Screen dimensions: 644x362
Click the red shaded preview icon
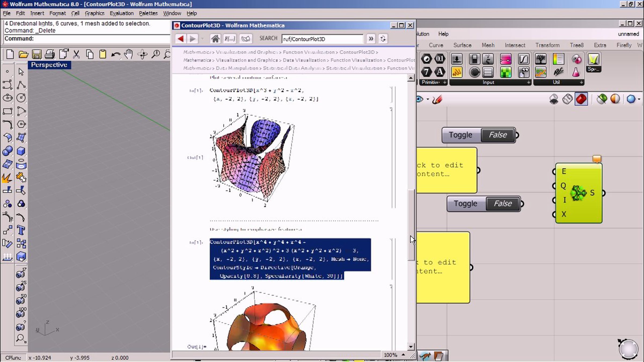point(581,99)
